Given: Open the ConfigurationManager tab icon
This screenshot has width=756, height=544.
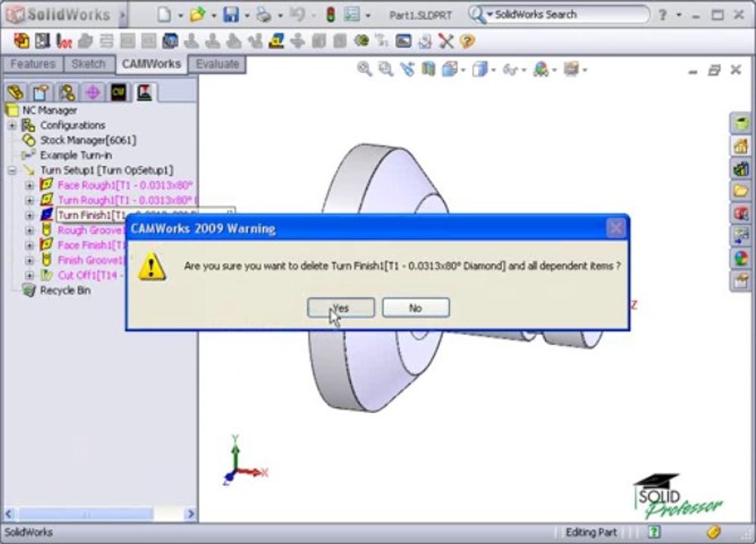Looking at the screenshot, I should [67, 92].
